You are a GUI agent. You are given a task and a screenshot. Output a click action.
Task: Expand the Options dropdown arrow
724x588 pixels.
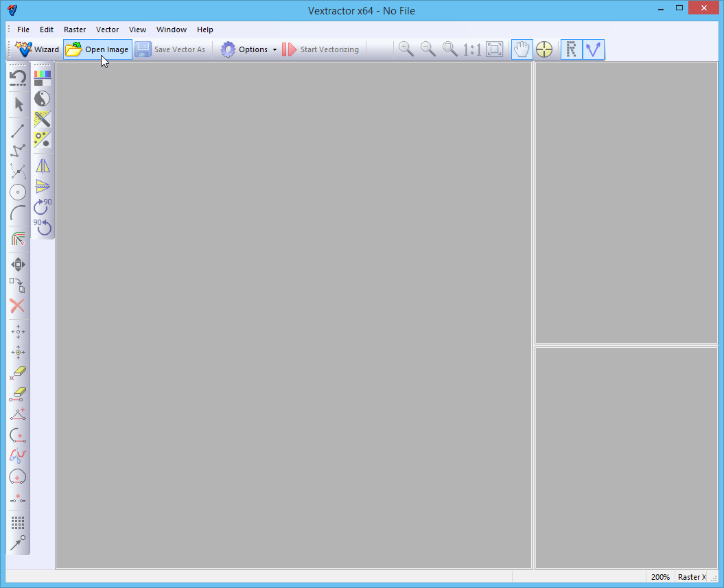click(x=275, y=50)
